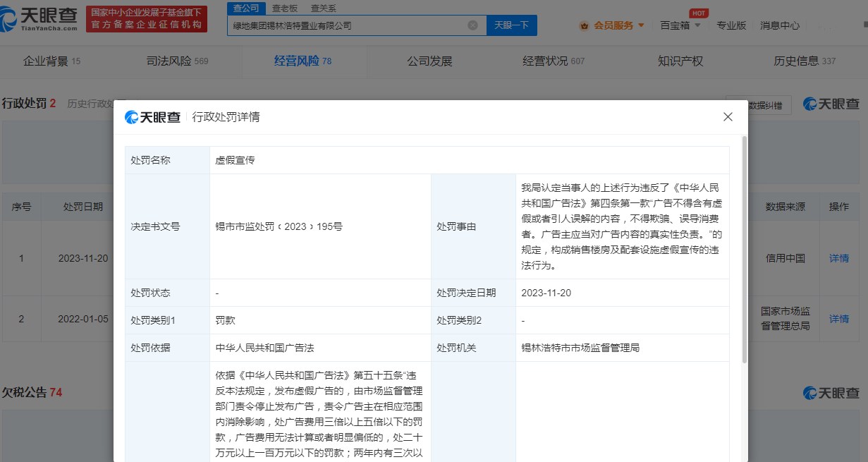Open the 企业背景 tab
The image size is (868, 462).
tap(52, 61)
